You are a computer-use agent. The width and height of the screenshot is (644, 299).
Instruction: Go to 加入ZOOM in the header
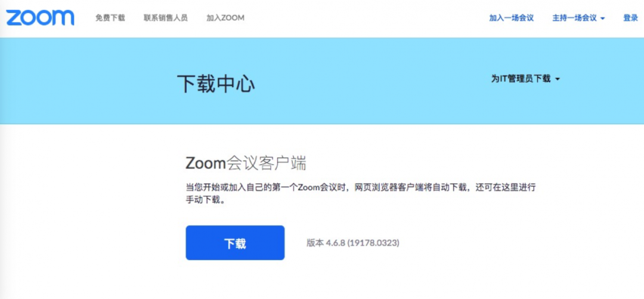(x=225, y=18)
